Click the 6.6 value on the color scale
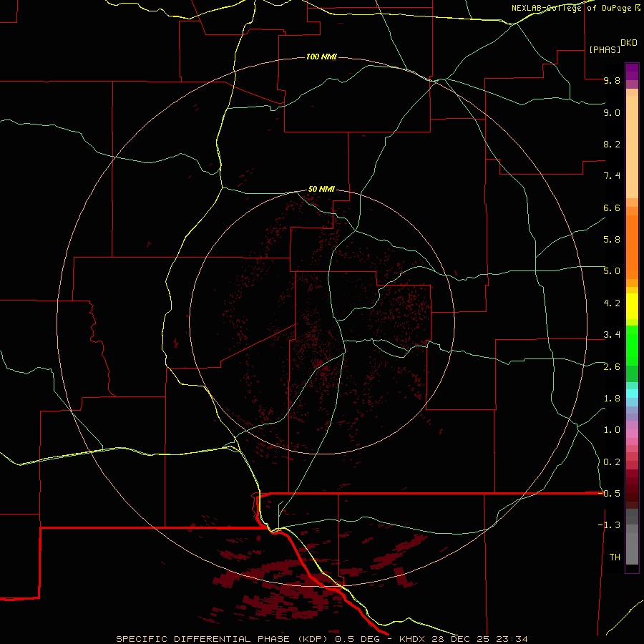The width and height of the screenshot is (644, 644). [x=612, y=208]
